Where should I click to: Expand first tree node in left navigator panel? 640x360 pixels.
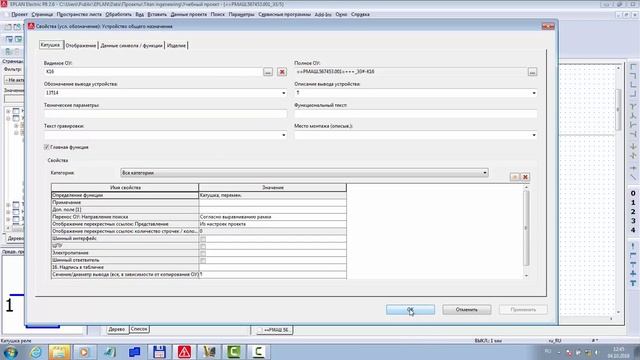8,111
